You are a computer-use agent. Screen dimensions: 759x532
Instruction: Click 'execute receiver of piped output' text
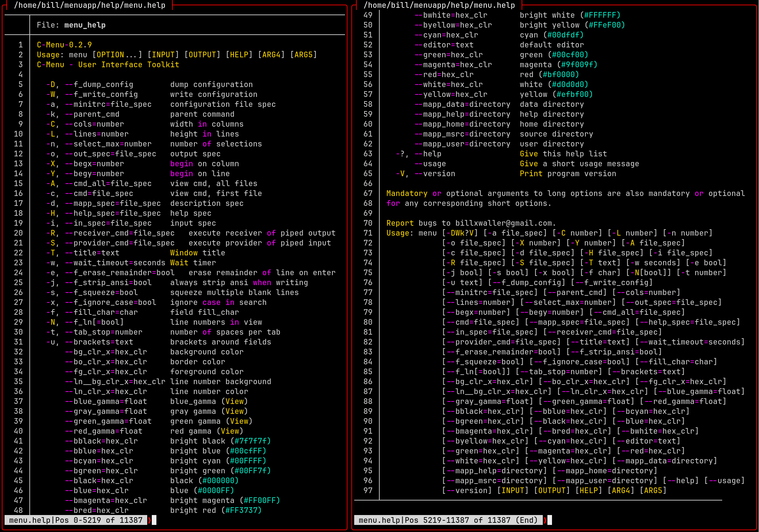[262, 233]
